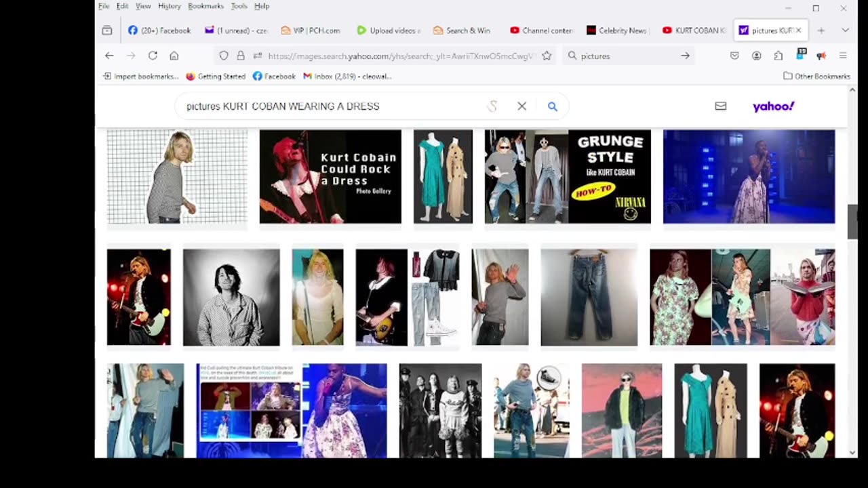Open the blue jeans product image
The image size is (868, 488).
point(589,297)
